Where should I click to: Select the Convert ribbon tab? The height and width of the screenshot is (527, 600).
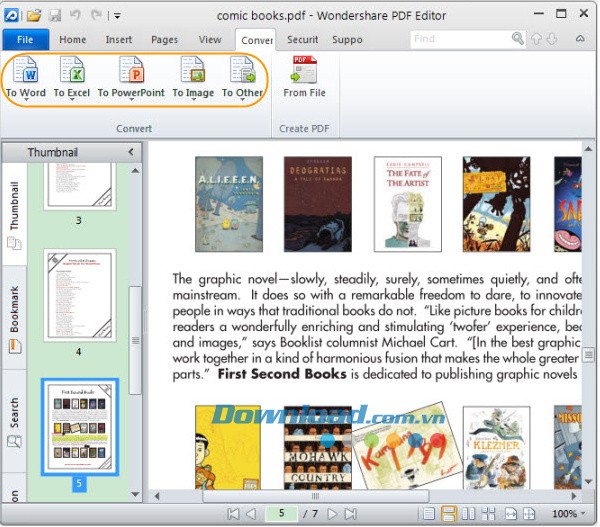(256, 40)
